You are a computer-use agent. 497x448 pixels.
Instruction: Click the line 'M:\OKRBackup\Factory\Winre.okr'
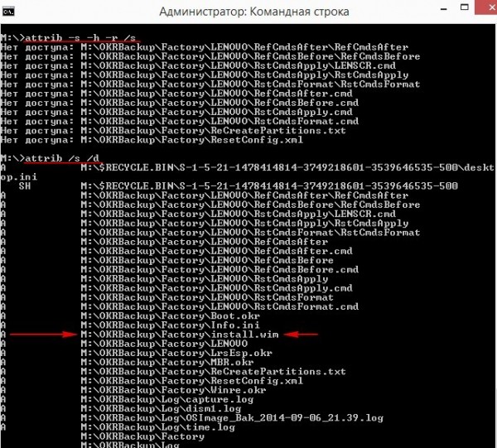[x=173, y=390]
